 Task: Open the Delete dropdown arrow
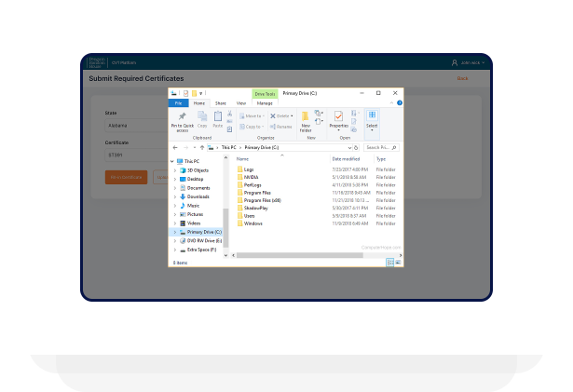coord(292,116)
